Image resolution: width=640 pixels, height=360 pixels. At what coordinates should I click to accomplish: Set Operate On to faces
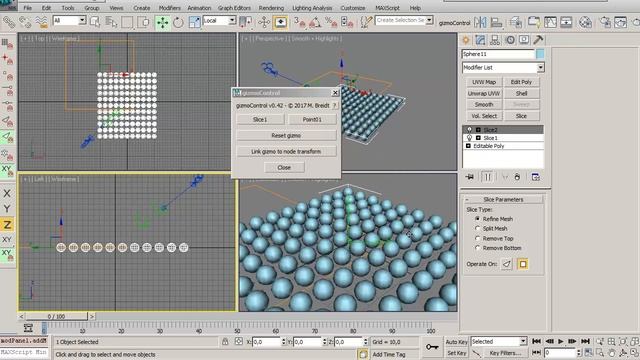pyautogui.click(x=507, y=264)
